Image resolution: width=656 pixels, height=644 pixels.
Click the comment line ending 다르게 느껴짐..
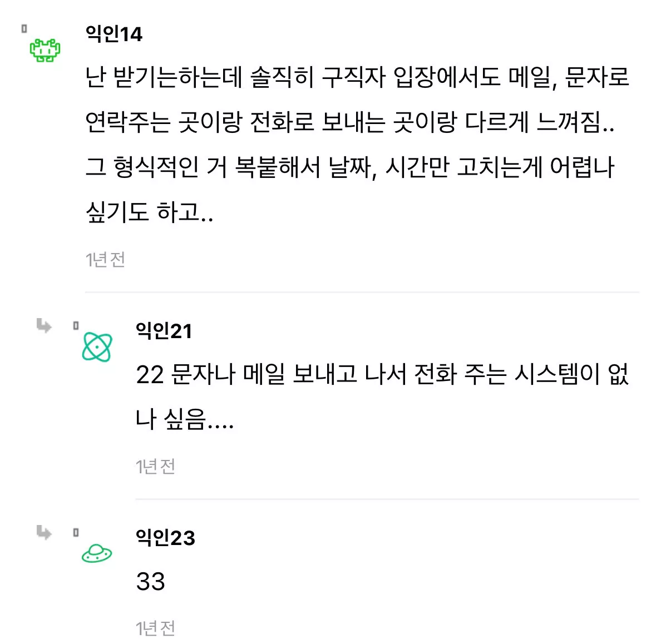[x=349, y=122]
